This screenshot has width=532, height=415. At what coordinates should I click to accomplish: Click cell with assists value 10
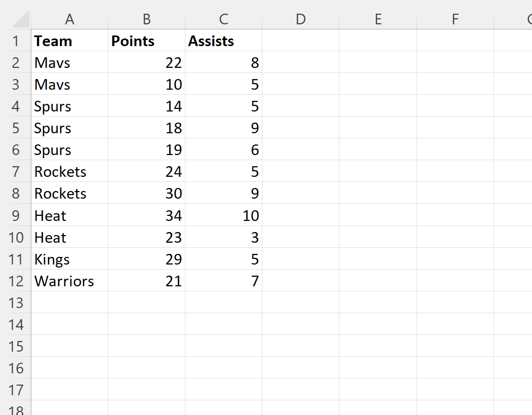223,215
